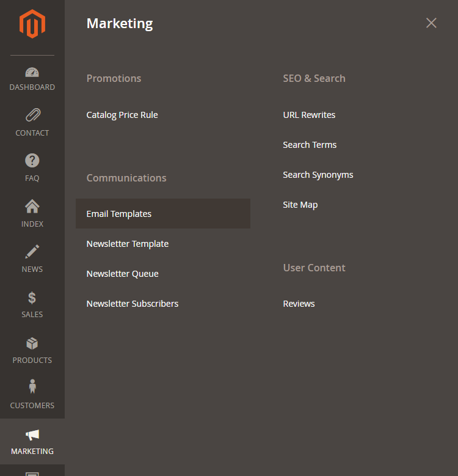Image resolution: width=458 pixels, height=476 pixels.
Task: Open the Contact paperclip icon
Action: (33, 115)
